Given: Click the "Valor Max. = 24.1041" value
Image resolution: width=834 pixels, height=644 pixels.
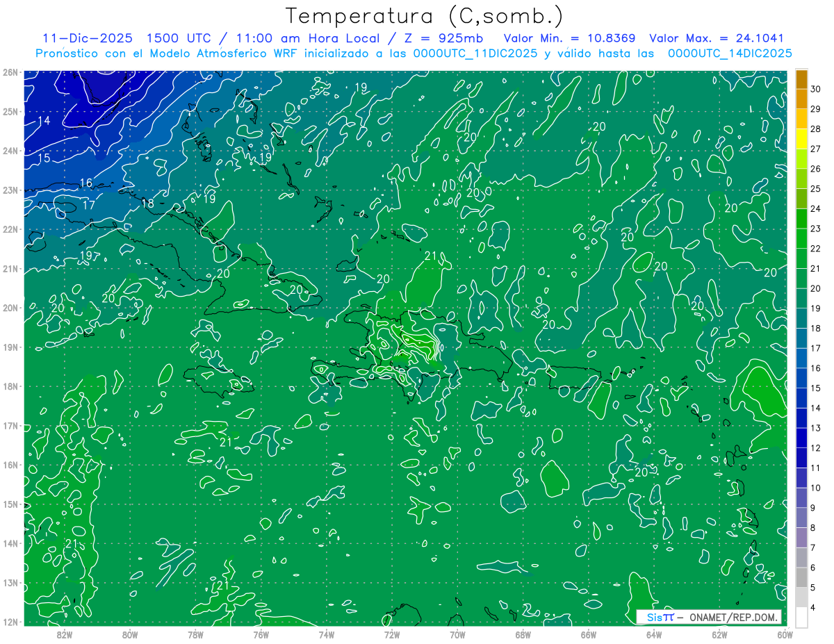Looking at the screenshot, I should [716, 38].
